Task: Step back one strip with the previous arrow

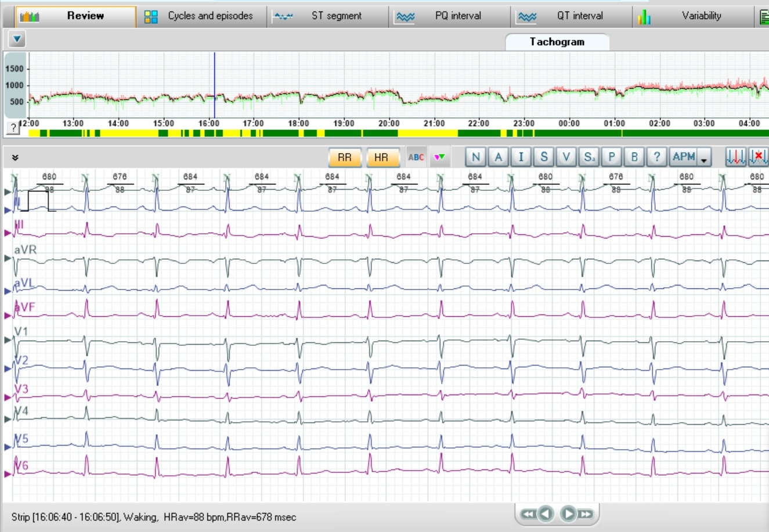Action: point(546,514)
